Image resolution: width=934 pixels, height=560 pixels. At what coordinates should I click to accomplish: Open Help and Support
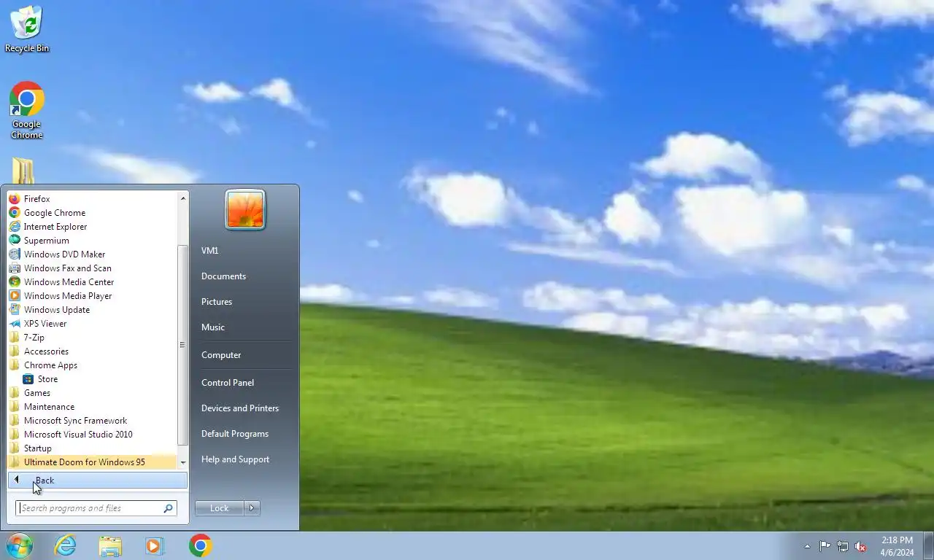pyautogui.click(x=244, y=459)
